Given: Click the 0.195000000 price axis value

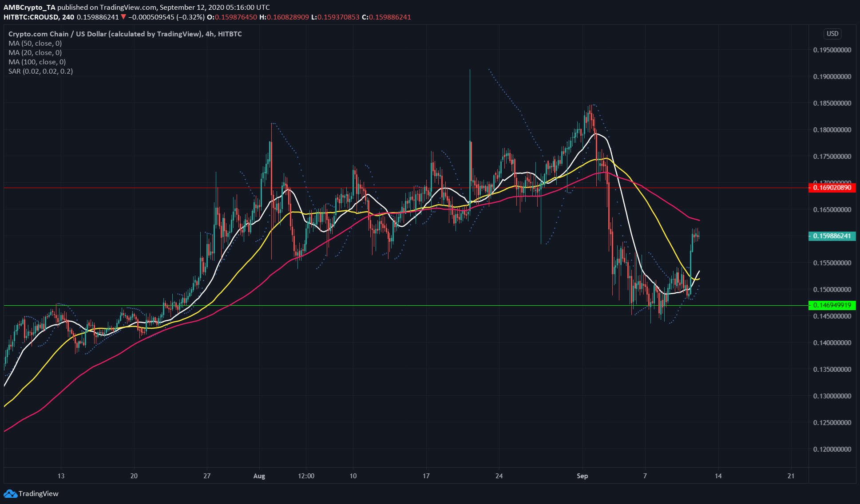Looking at the screenshot, I should point(832,50).
